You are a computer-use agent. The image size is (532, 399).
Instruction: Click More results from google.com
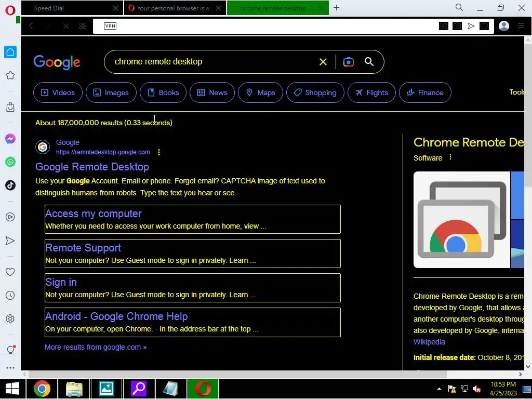[x=96, y=347]
